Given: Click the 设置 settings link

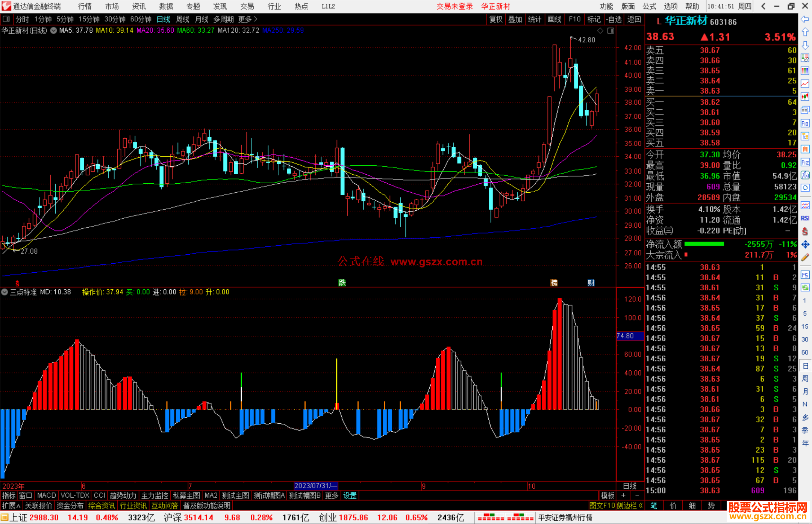Looking at the screenshot, I should tap(350, 495).
